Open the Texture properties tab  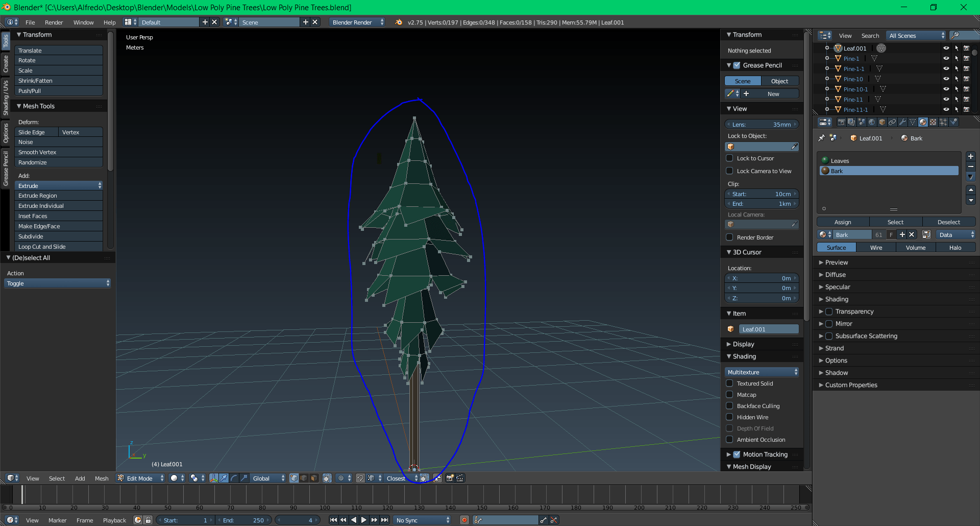934,122
